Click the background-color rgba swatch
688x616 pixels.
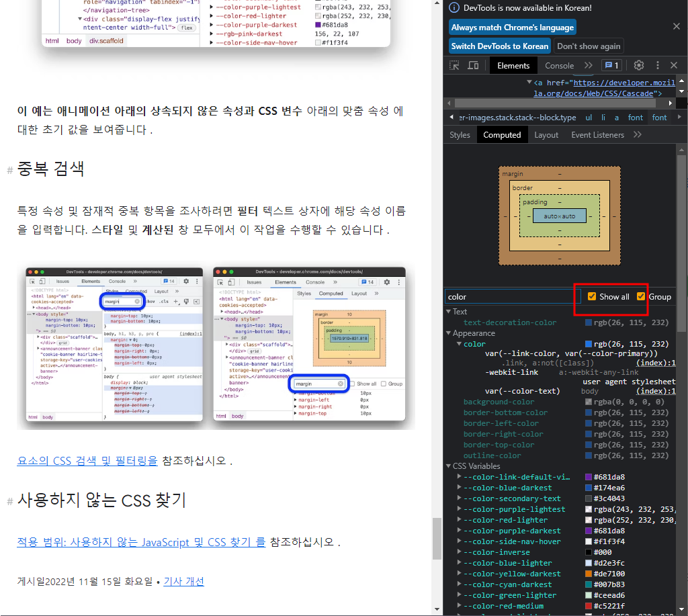tap(589, 402)
